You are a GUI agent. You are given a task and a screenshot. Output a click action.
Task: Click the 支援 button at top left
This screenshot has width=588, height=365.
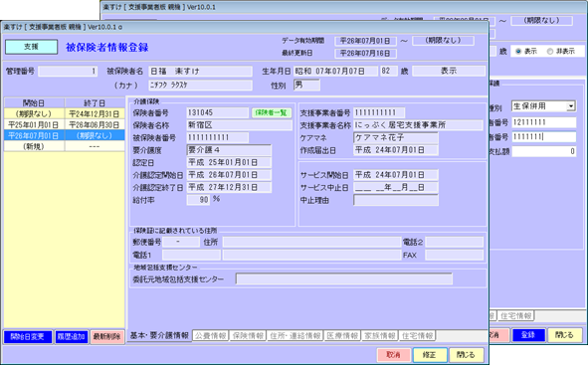coord(31,47)
